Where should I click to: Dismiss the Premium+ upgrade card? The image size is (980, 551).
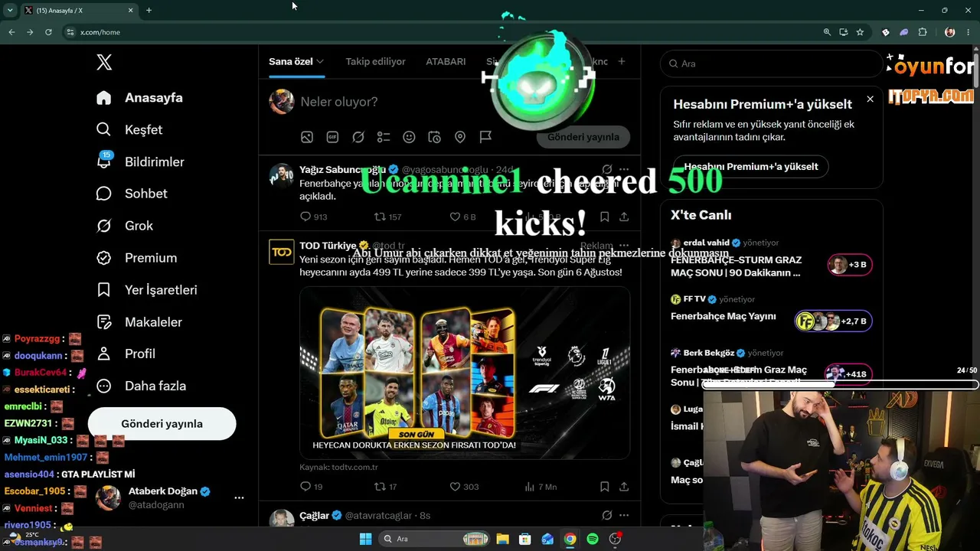(870, 99)
